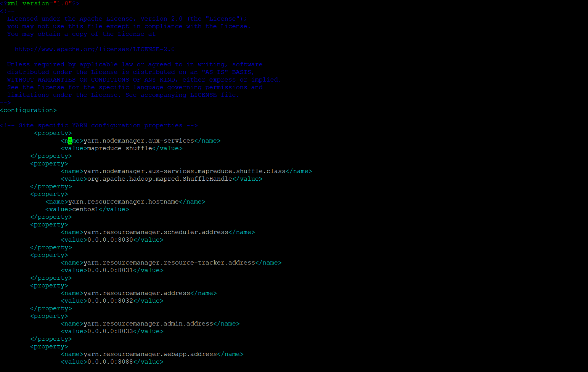
Task: Click the 'Licensed under the Apache License' line
Action: click(127, 19)
